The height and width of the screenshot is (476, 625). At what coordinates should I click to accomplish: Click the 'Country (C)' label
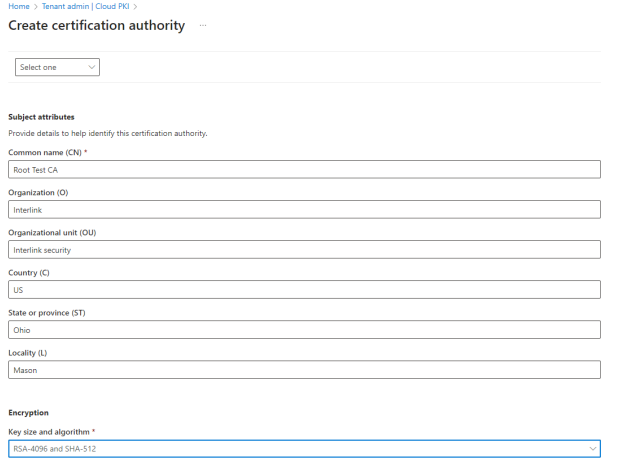28,272
